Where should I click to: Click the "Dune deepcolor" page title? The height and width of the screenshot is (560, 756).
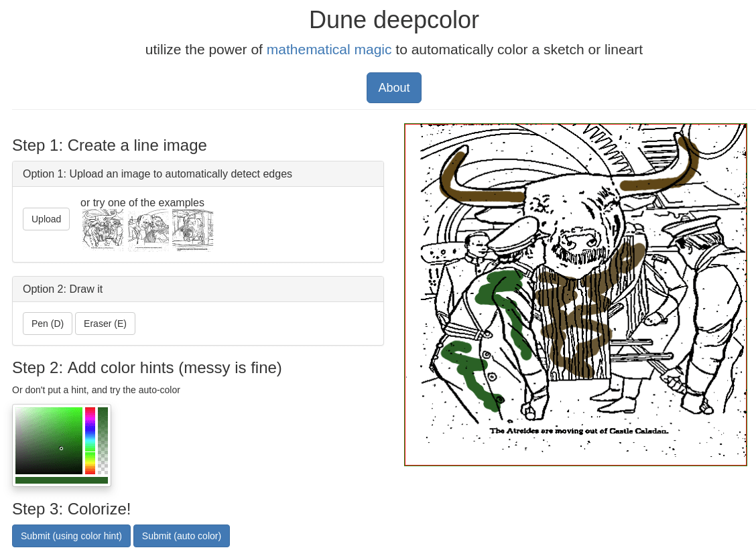(393, 19)
